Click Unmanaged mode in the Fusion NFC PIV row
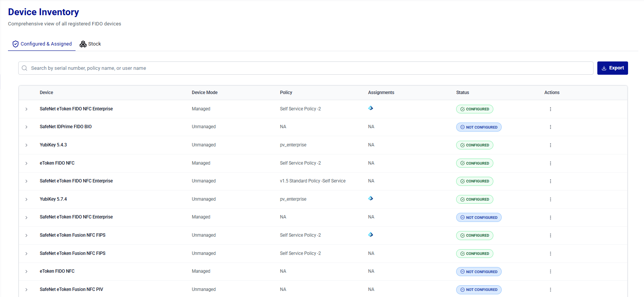The image size is (644, 297). tap(204, 289)
